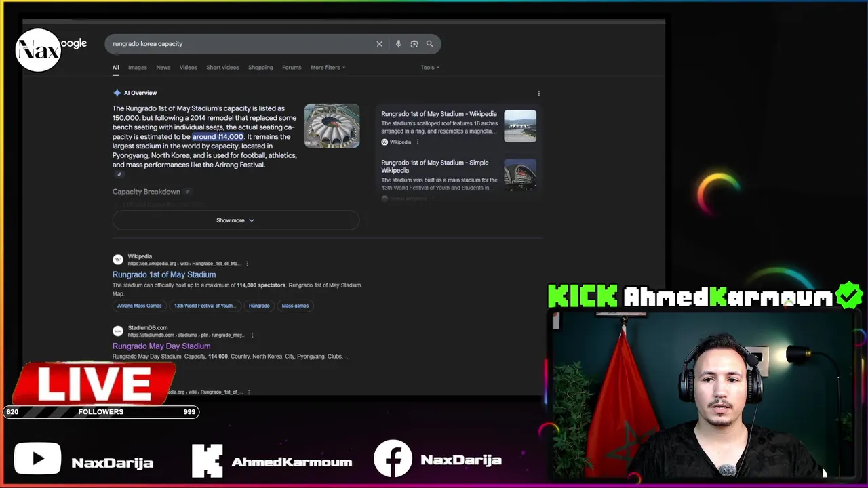Switch to the Shopping tab
Viewport: 868px width, 488px height.
point(260,68)
